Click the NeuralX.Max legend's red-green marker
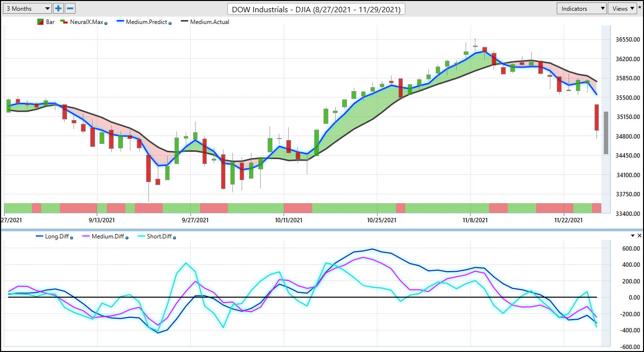This screenshot has width=644, height=352. (x=64, y=22)
